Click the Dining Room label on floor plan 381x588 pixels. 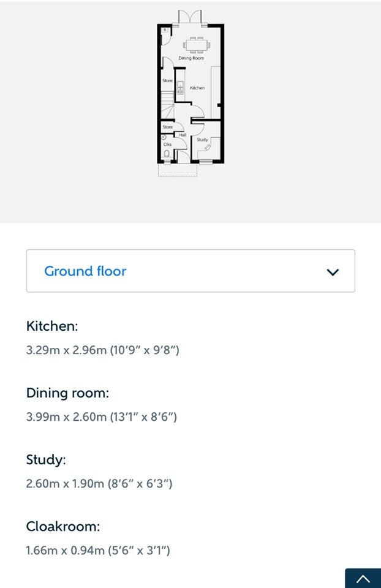tap(191, 58)
